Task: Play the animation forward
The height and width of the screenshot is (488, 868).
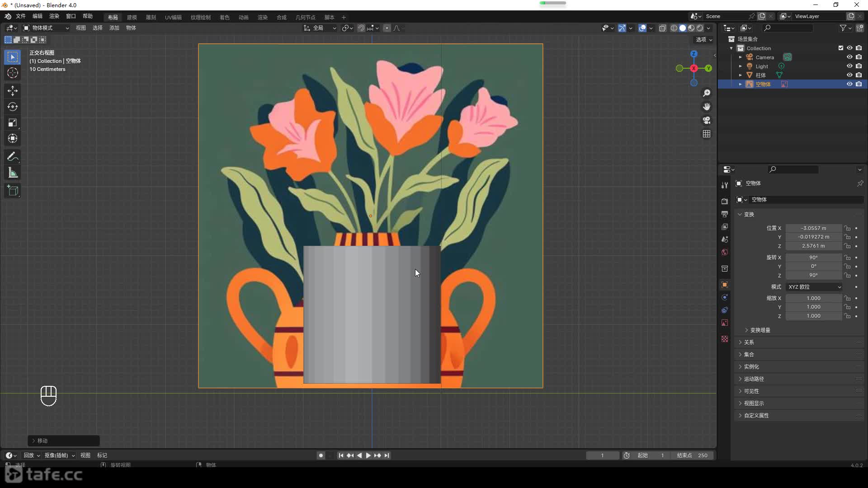Action: [x=368, y=455]
